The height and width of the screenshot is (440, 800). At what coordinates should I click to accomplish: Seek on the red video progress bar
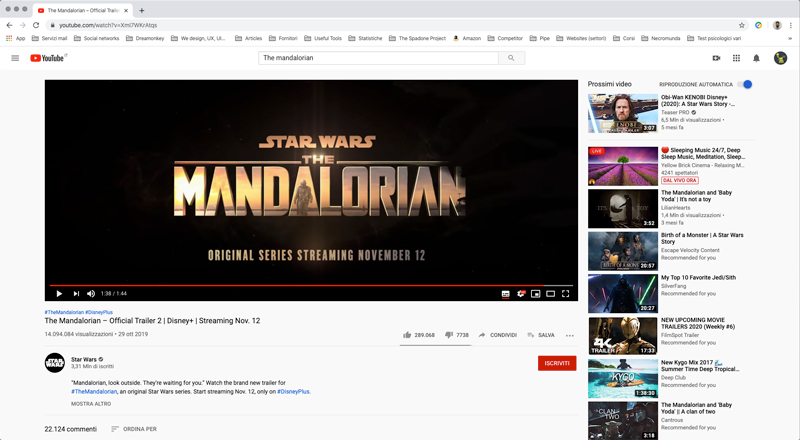(311, 285)
